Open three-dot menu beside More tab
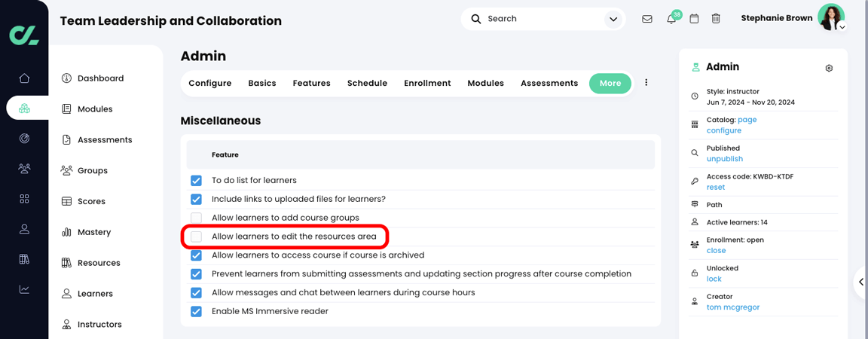This screenshot has width=868, height=339. tap(646, 83)
